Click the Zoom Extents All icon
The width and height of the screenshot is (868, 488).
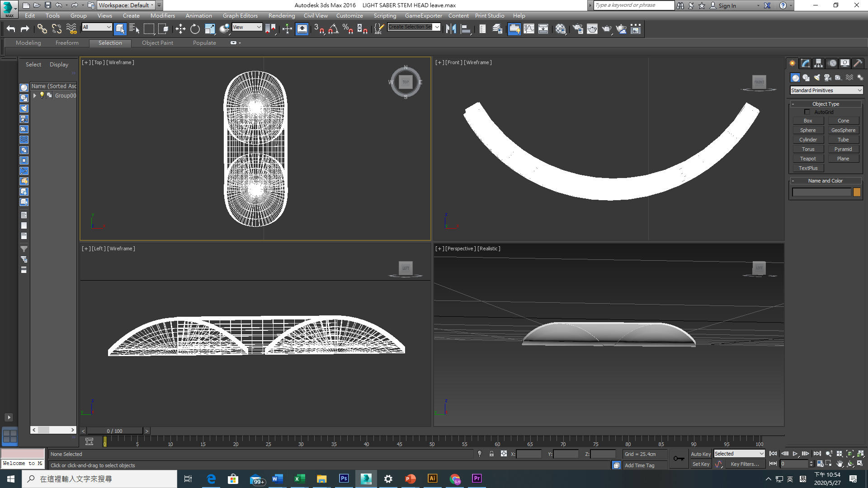tap(861, 454)
